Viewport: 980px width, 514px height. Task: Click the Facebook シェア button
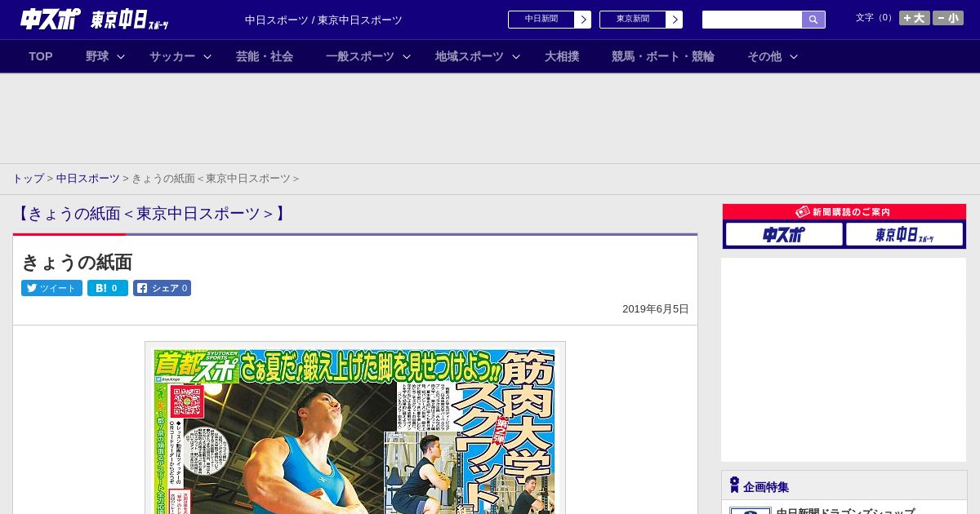coord(162,288)
